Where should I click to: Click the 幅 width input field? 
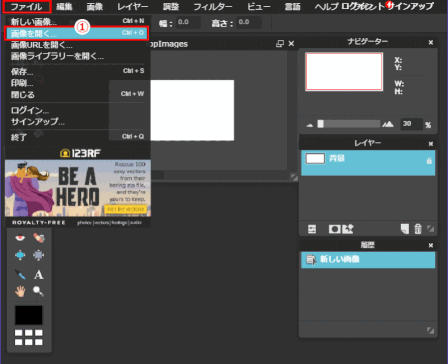pyautogui.click(x=188, y=23)
